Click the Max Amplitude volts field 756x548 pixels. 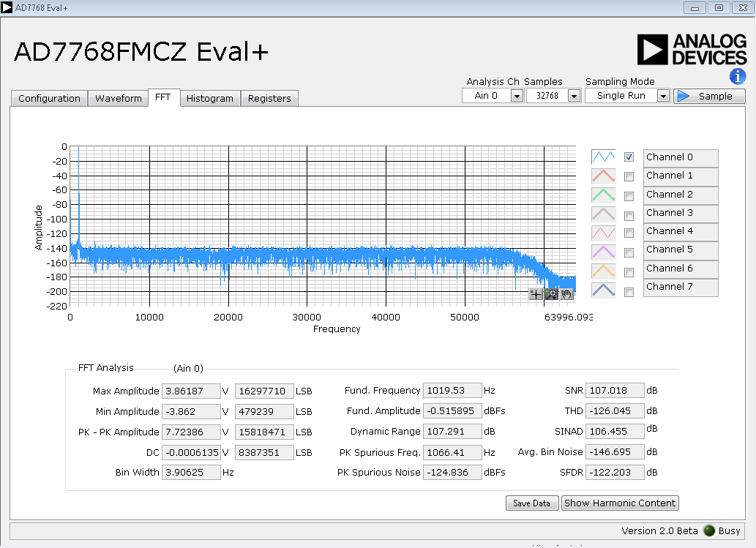coord(191,391)
